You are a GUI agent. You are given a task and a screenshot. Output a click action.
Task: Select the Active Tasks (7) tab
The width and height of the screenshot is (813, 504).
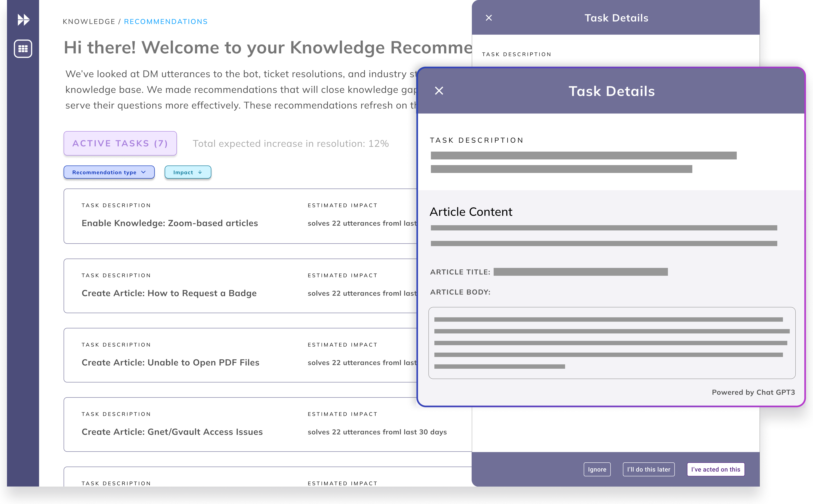120,143
